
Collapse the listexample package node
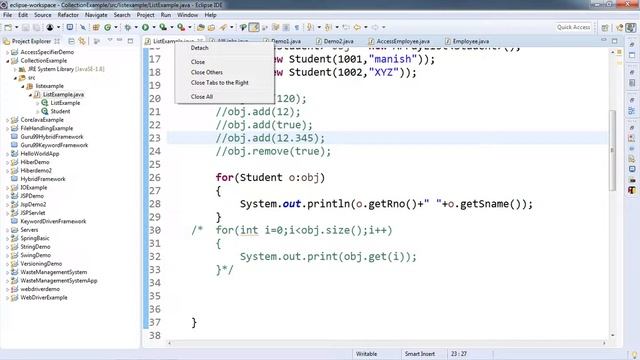23,87
